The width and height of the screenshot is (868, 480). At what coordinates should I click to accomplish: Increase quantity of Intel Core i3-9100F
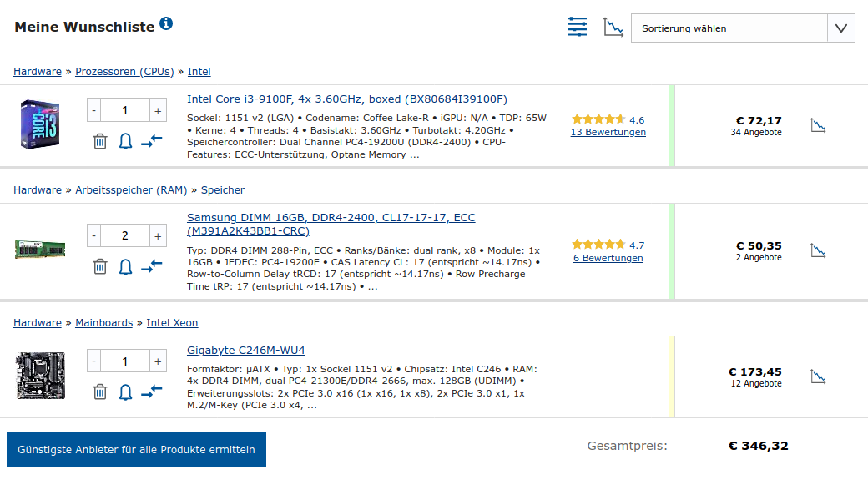pos(158,110)
